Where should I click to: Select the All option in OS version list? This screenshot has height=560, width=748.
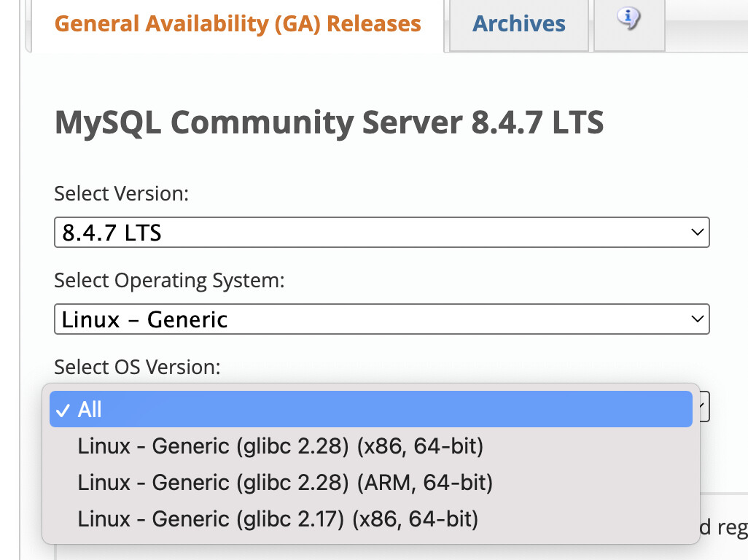tap(90, 410)
